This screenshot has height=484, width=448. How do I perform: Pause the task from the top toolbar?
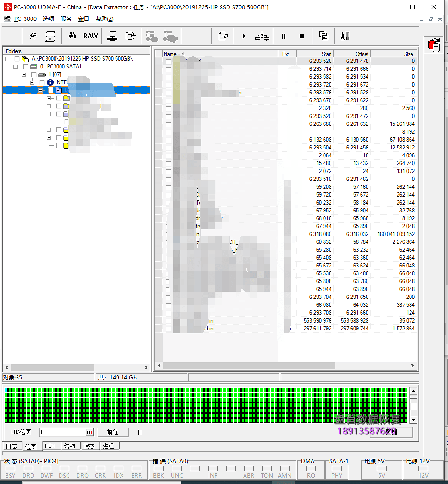point(284,37)
